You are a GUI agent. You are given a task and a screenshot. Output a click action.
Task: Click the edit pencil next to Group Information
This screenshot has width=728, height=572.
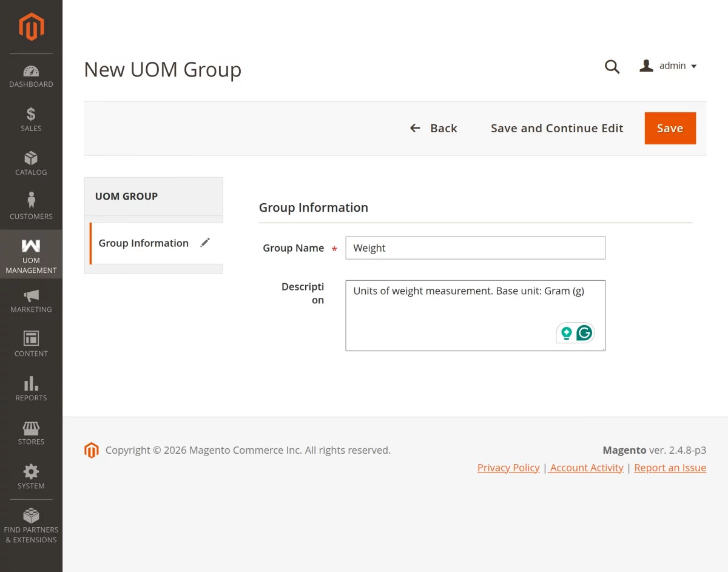pos(204,242)
